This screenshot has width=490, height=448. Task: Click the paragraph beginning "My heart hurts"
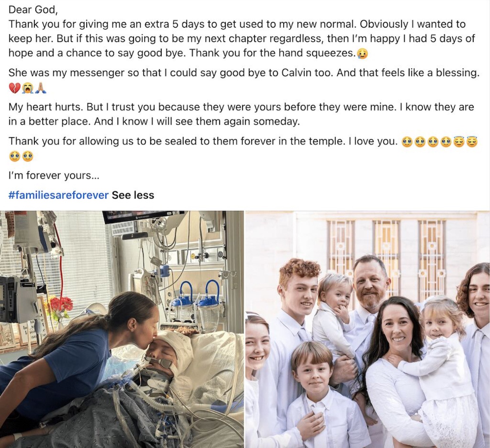241,114
